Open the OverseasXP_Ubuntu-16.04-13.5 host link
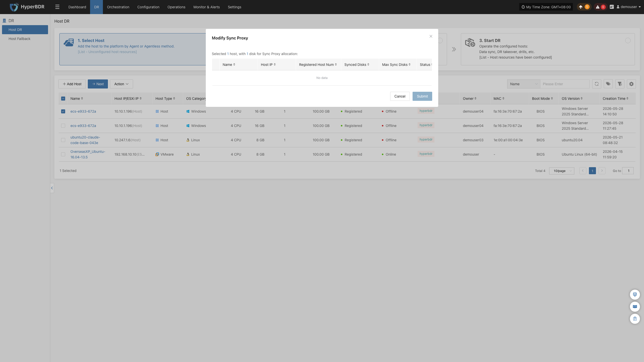The height and width of the screenshot is (362, 644). [88, 154]
